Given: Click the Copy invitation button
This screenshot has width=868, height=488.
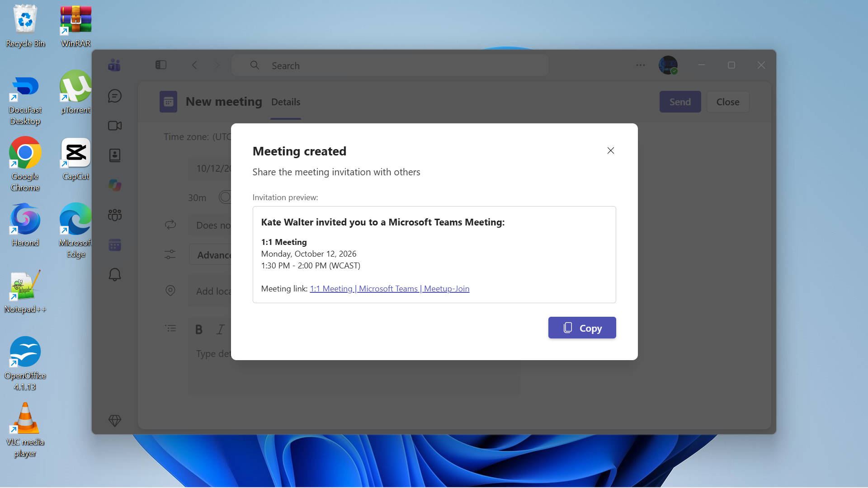Looking at the screenshot, I should point(582,328).
